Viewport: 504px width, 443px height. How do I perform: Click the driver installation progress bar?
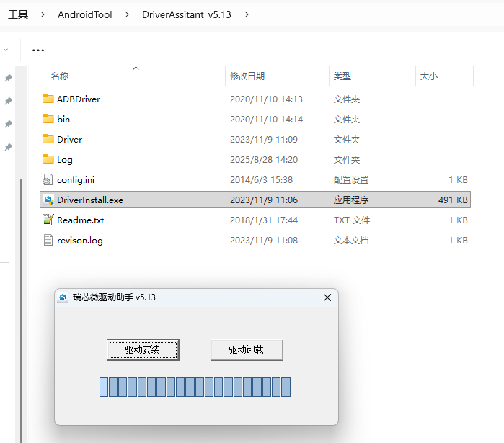(195, 387)
